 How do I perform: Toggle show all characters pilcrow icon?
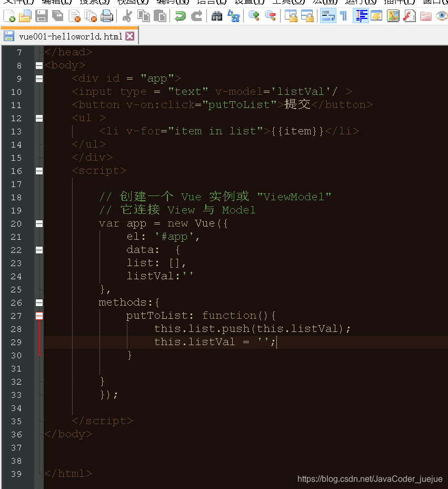pos(344,16)
